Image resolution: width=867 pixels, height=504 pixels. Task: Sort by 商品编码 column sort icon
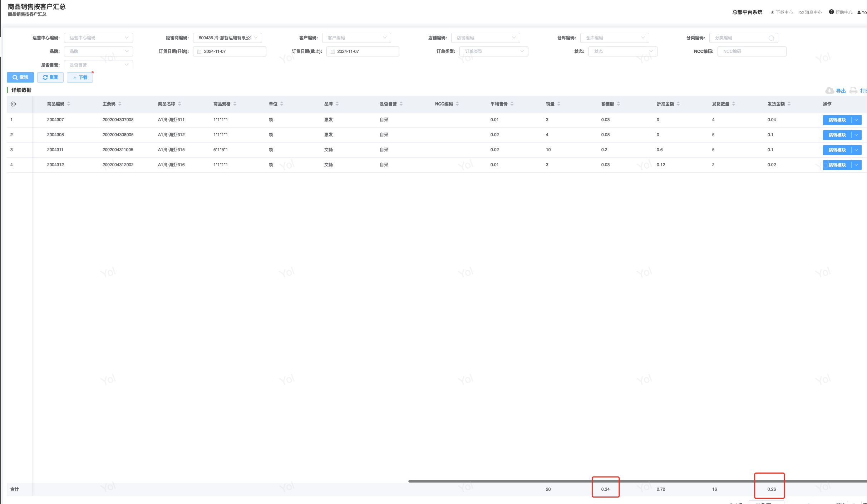click(69, 104)
